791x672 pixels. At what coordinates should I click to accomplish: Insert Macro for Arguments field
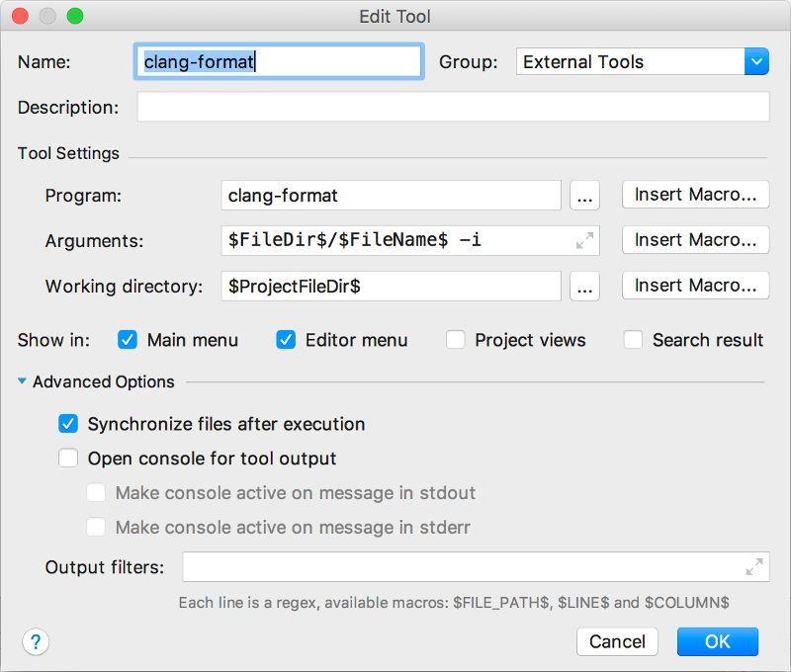695,240
